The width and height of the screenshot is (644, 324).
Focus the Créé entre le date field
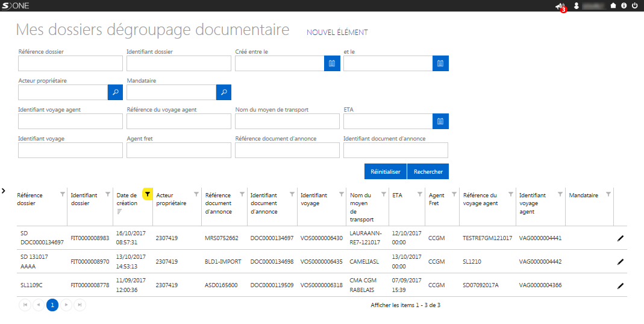point(280,63)
